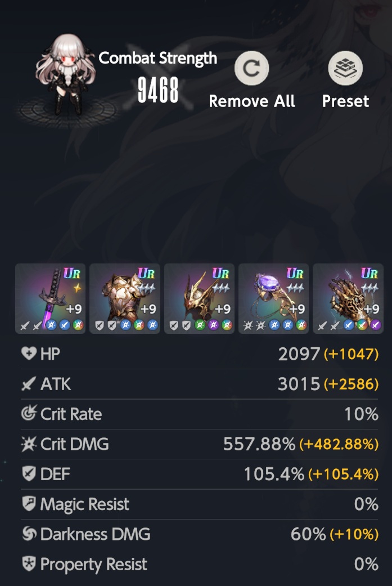Tap the Preset label

(345, 101)
